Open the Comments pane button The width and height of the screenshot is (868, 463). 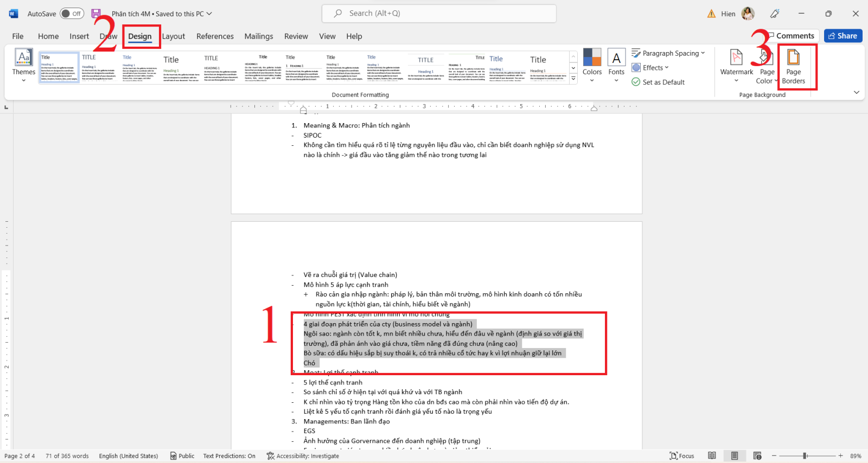[790, 36]
